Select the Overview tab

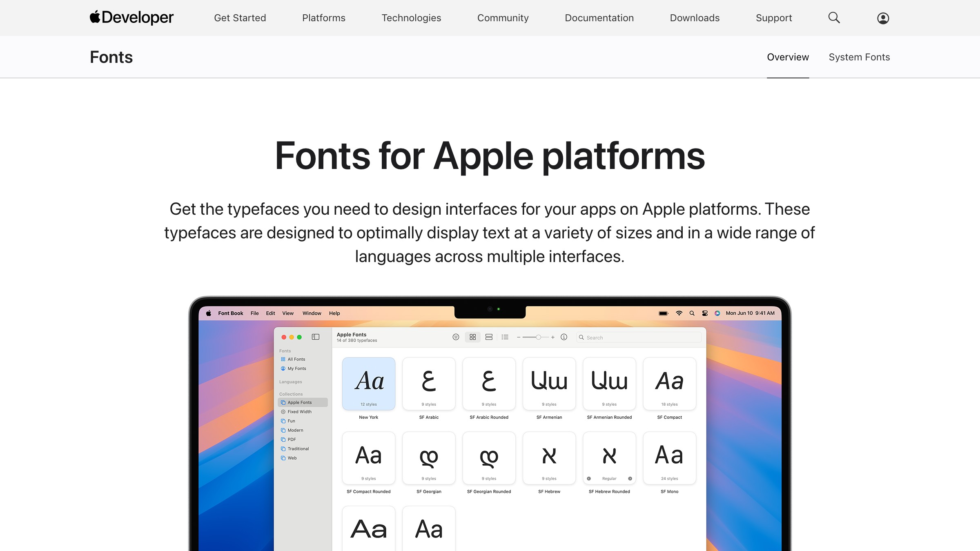tap(788, 57)
